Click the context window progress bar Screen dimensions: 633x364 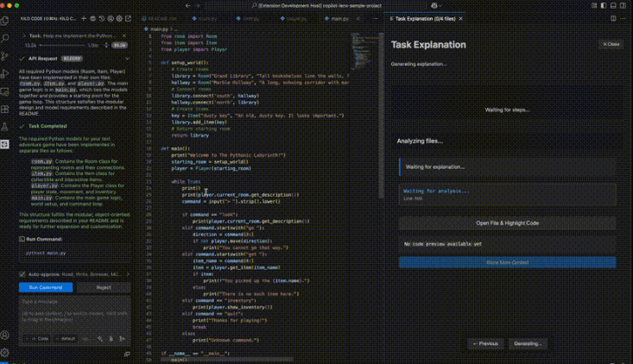tap(62, 46)
